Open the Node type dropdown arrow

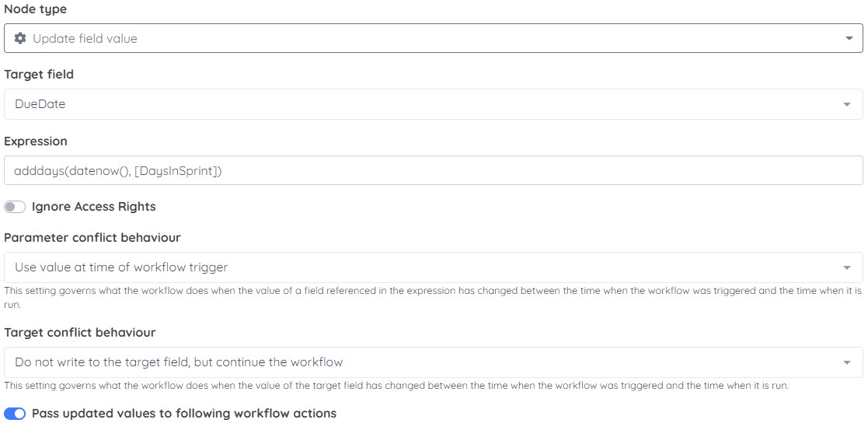click(849, 38)
